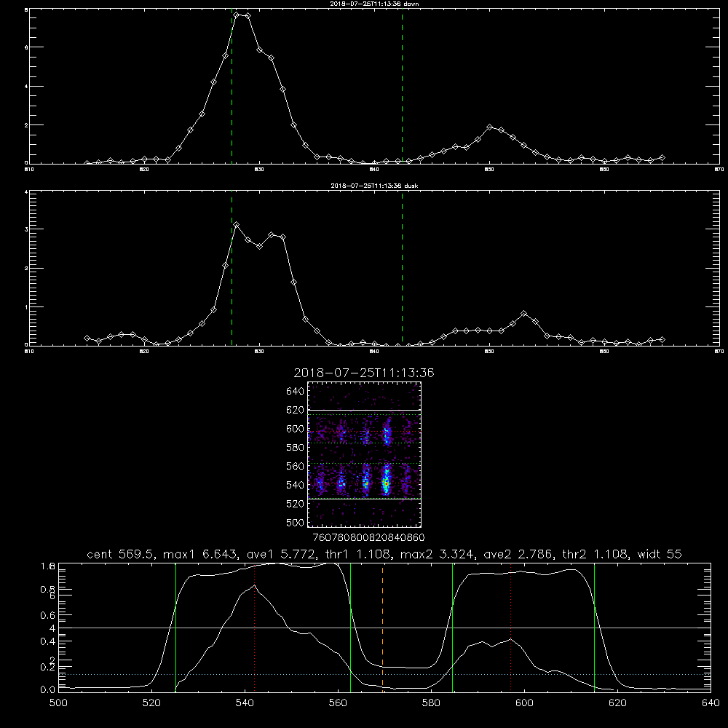Click the 560 label on spectral image y-axis
The width and height of the screenshot is (728, 728).
point(296,466)
